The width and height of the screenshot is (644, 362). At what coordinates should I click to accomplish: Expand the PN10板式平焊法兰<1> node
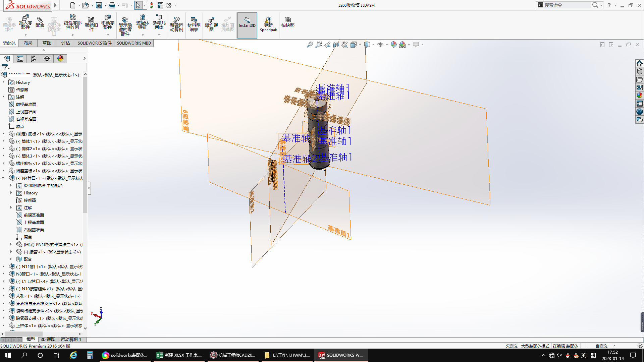click(x=11, y=244)
